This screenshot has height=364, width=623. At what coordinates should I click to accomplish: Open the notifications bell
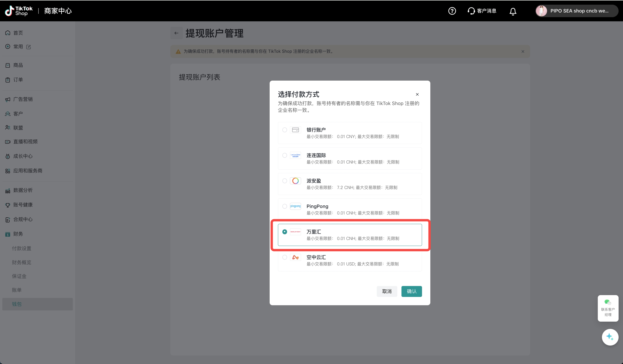[513, 11]
